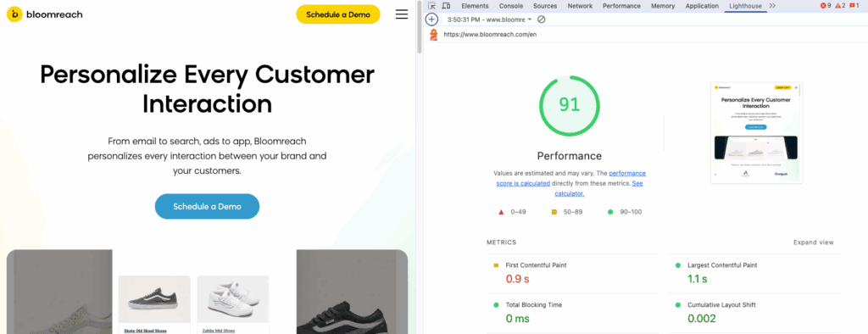Switch to the Sources tab

coord(545,6)
